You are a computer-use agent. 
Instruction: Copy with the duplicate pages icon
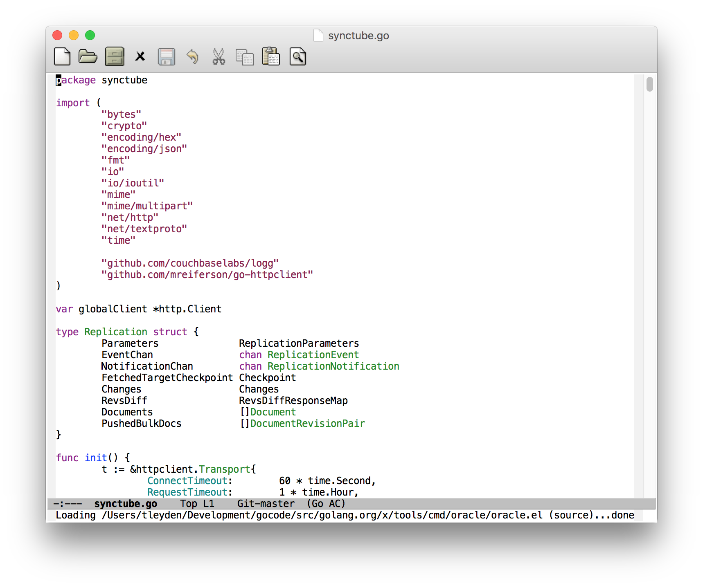coord(245,57)
